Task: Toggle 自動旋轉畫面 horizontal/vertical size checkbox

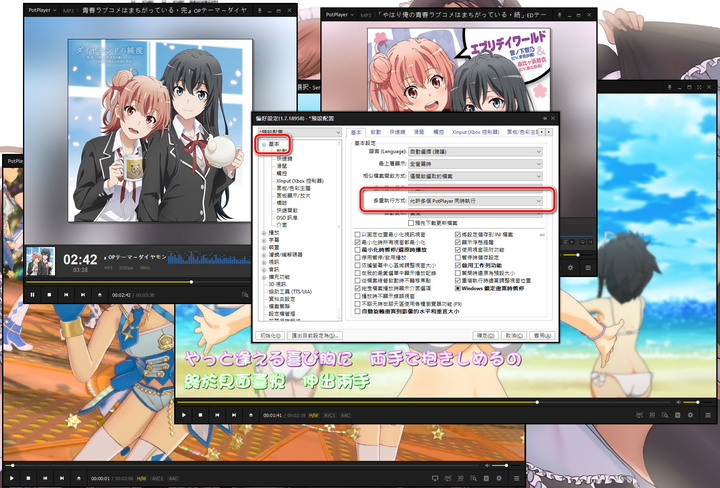Action: 358,311
